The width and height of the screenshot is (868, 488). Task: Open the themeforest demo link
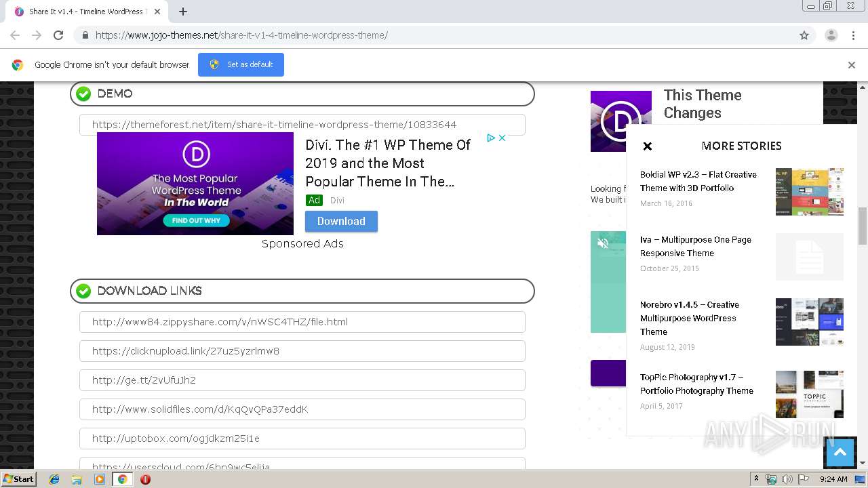tap(302, 125)
